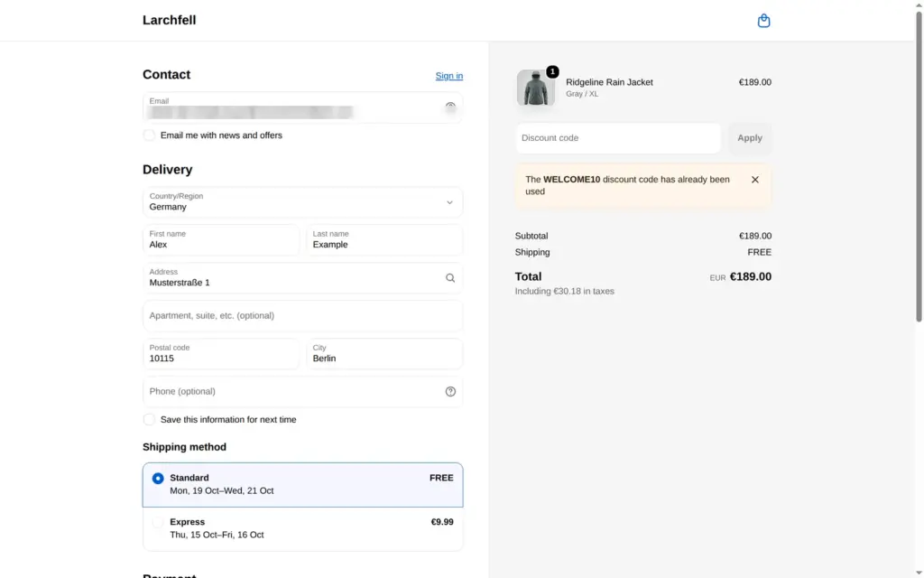Click the Address field
The height and width of the screenshot is (578, 924).
click(x=302, y=278)
